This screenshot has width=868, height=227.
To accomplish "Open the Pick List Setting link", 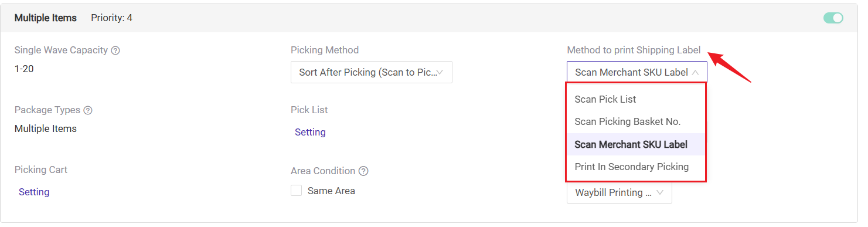I will click(x=310, y=133).
